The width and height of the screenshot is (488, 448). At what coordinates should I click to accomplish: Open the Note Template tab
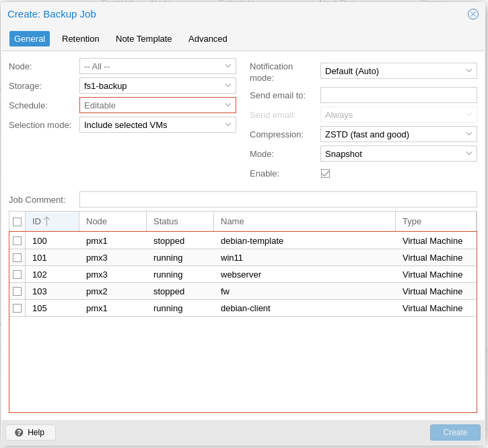(x=143, y=38)
